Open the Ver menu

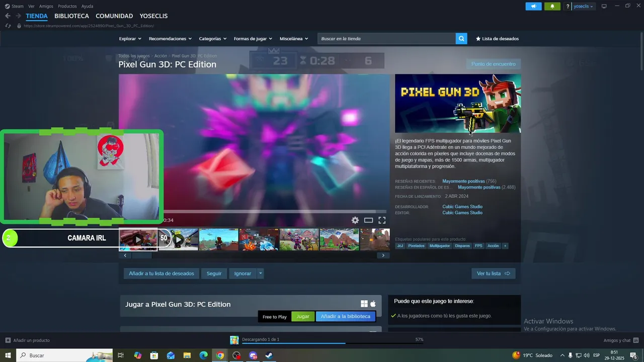31,7
